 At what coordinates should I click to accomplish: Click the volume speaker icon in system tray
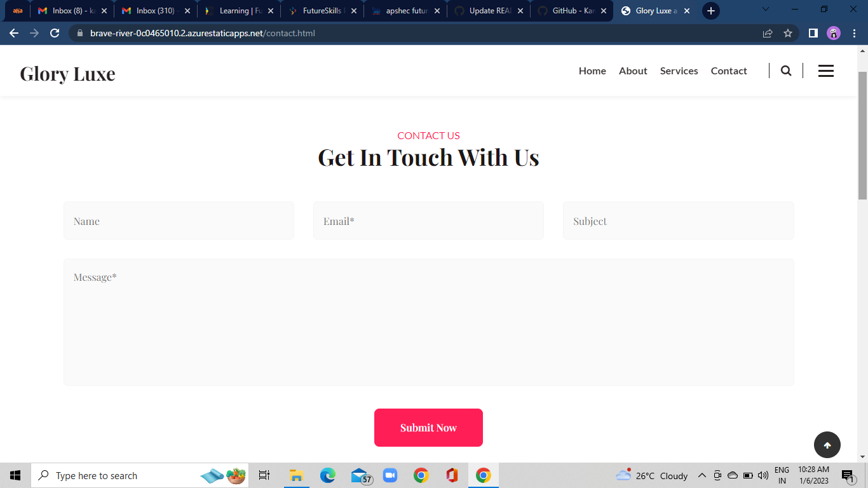point(762,475)
